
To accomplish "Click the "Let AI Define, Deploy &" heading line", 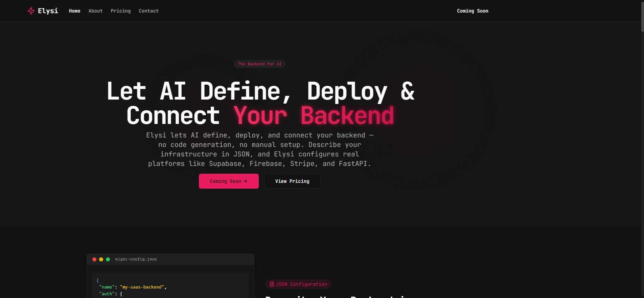I will (x=260, y=91).
